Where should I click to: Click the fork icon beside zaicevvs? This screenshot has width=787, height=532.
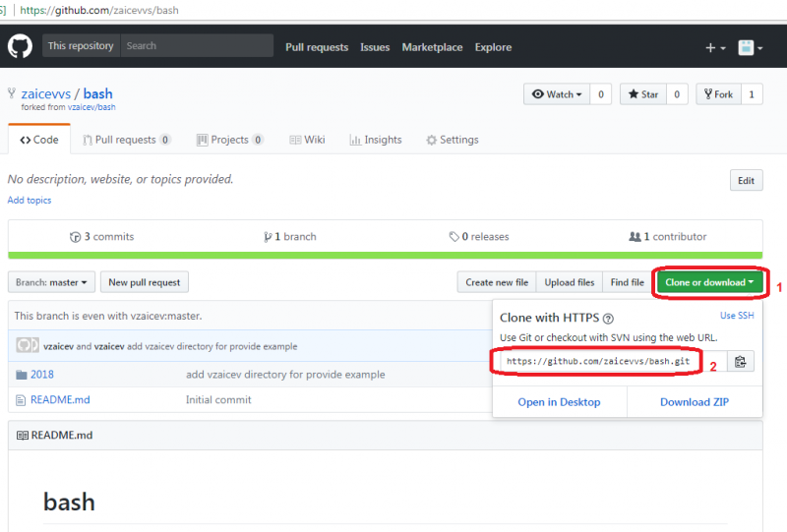[12, 92]
